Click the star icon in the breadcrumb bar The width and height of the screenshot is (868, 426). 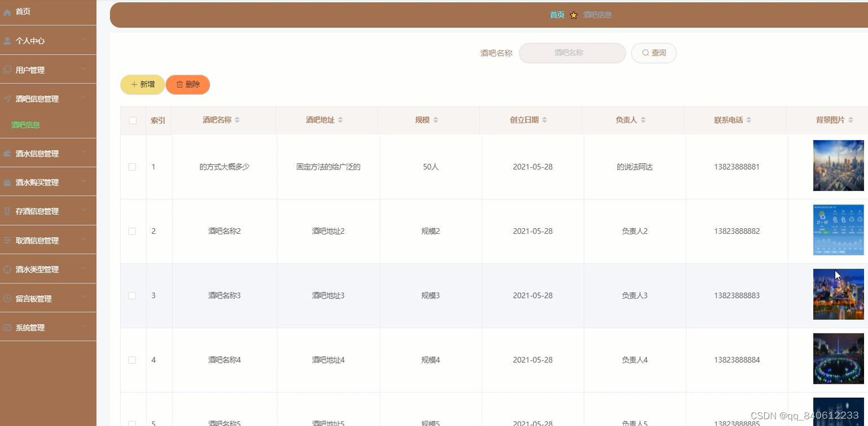pos(574,15)
